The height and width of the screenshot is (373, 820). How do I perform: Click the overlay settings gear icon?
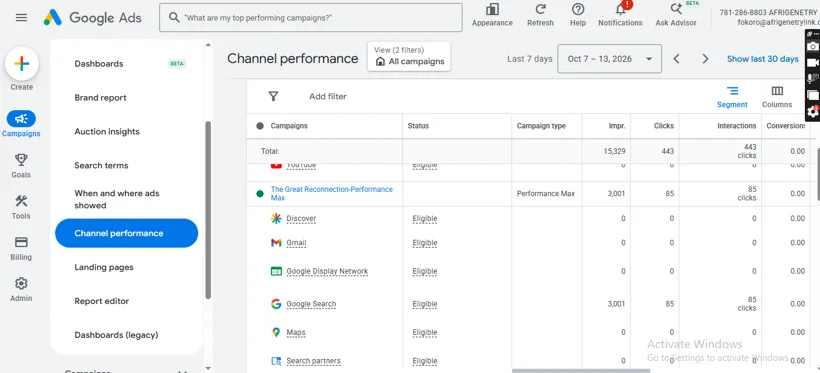pyautogui.click(x=813, y=111)
